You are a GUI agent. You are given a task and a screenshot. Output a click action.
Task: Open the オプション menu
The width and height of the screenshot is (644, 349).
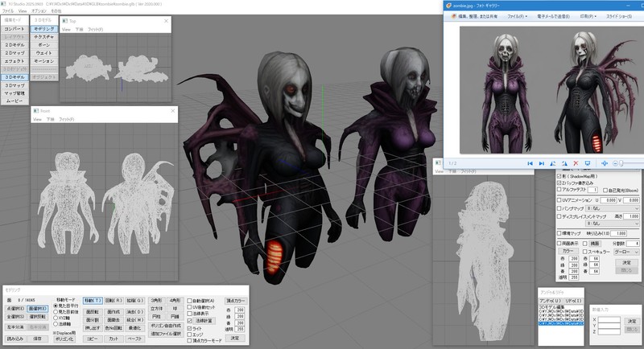[38, 11]
